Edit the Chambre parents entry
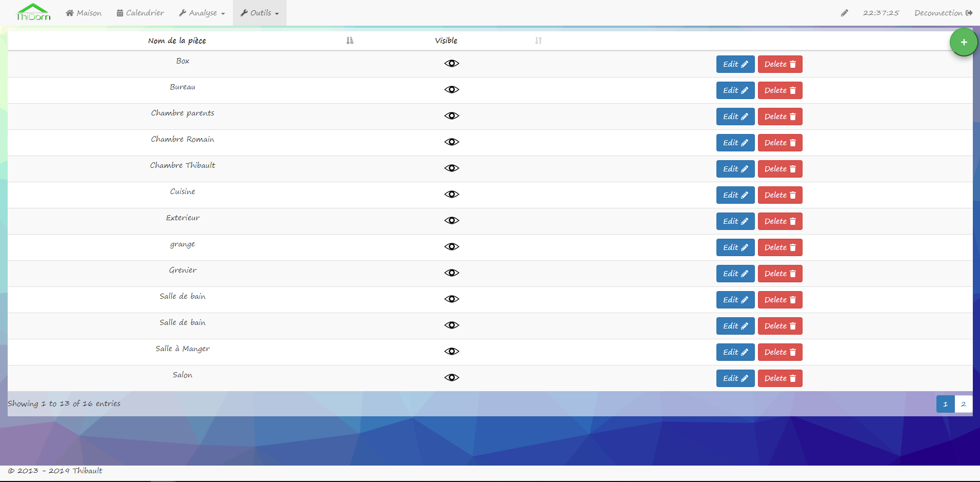The height and width of the screenshot is (482, 980). (735, 117)
